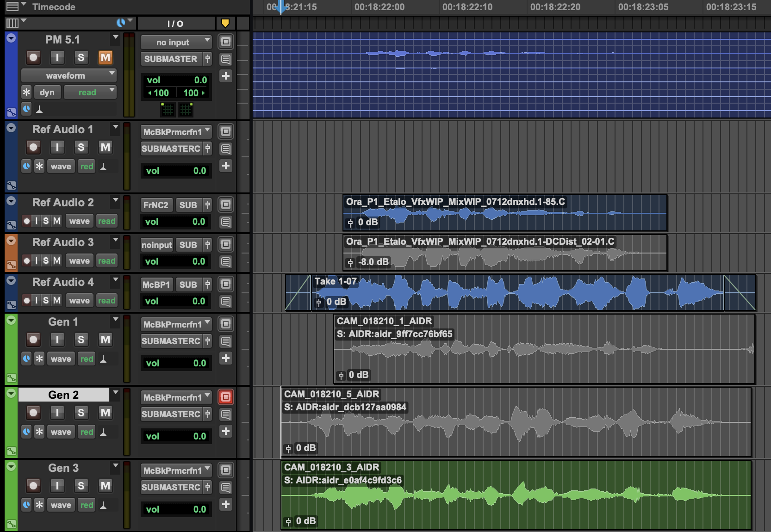The image size is (771, 532).
Task: Open the PM 5.1 output window fader icon
Action: tap(208, 59)
